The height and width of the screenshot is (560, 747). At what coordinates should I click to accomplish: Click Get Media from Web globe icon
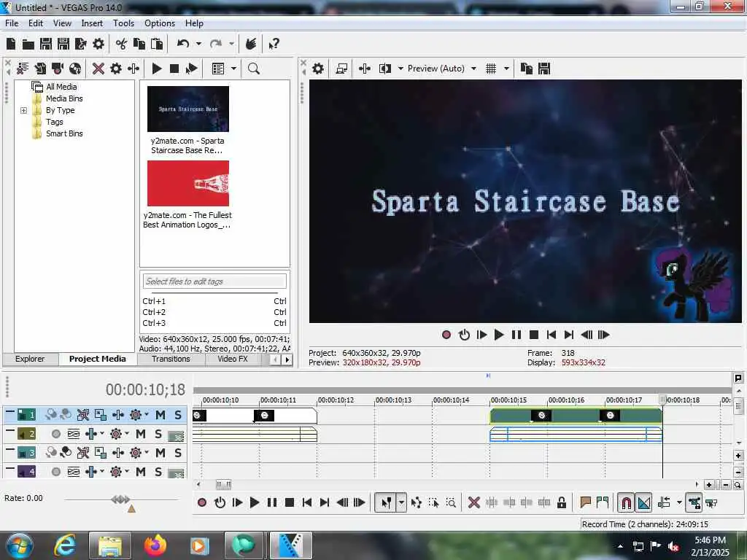(75, 69)
